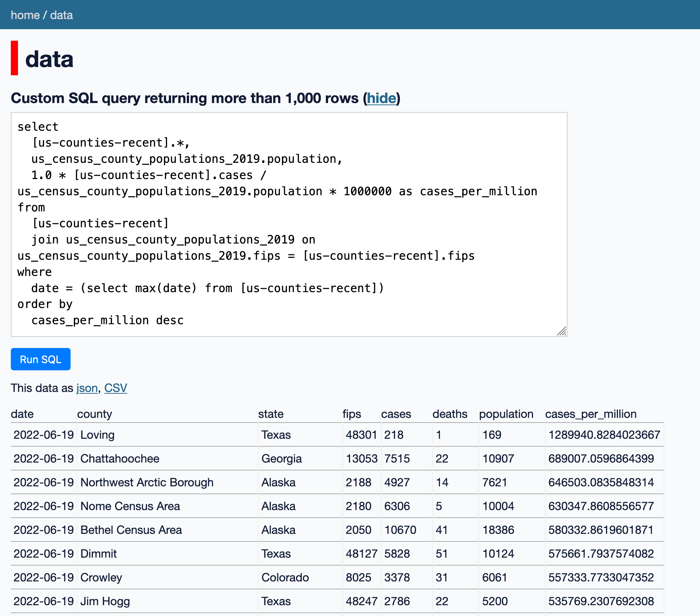Click the population value 10907
The width and height of the screenshot is (700, 616).
click(498, 459)
